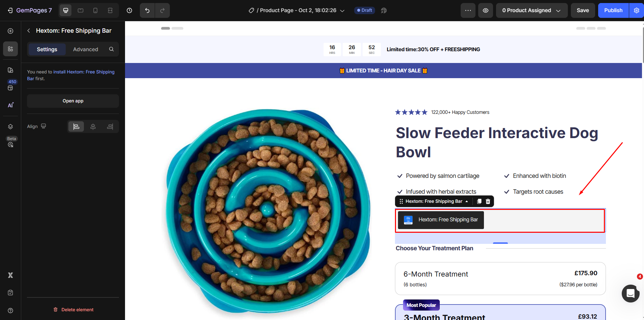Switch to tablet device view
The width and height of the screenshot is (644, 320).
click(x=81, y=10)
